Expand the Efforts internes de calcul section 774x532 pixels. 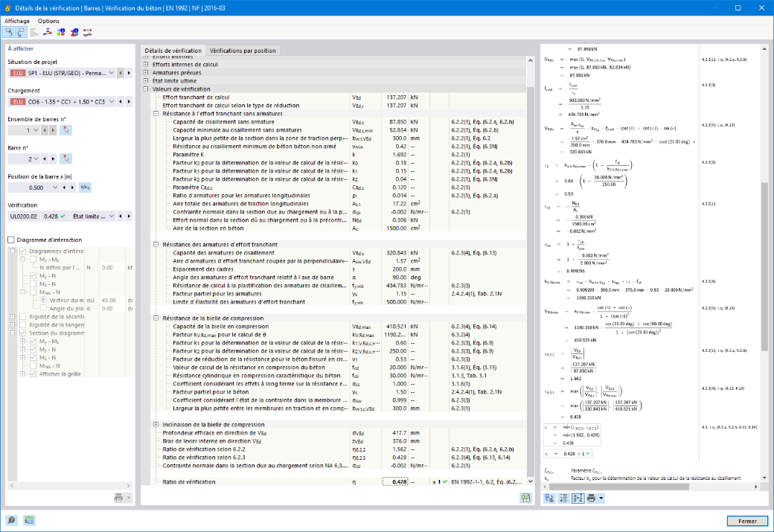click(146, 65)
